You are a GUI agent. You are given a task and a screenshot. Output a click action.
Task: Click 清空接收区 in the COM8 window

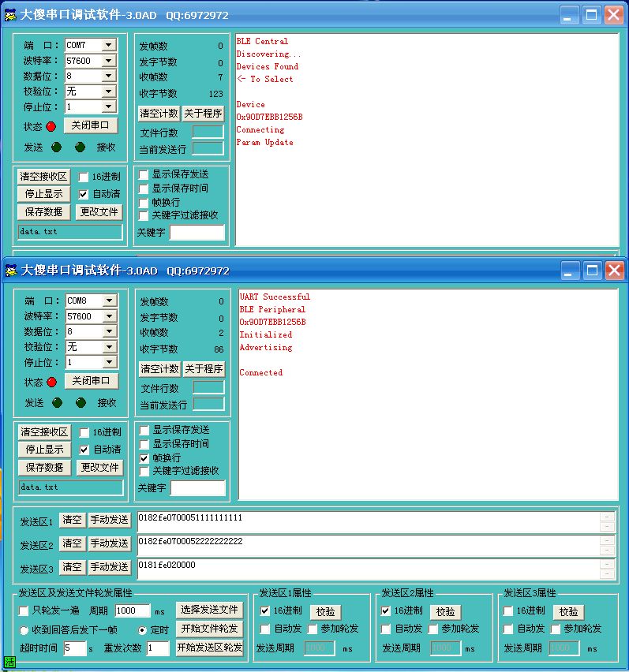coord(45,432)
